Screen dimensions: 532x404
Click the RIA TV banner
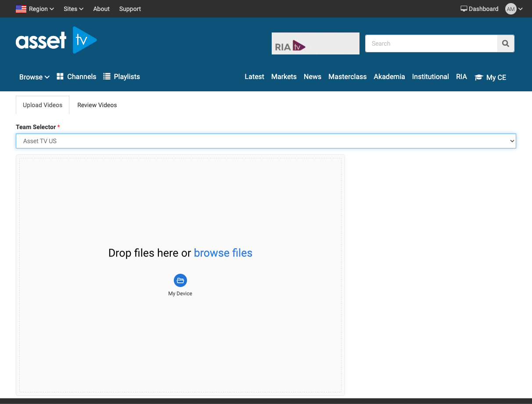tap(315, 43)
